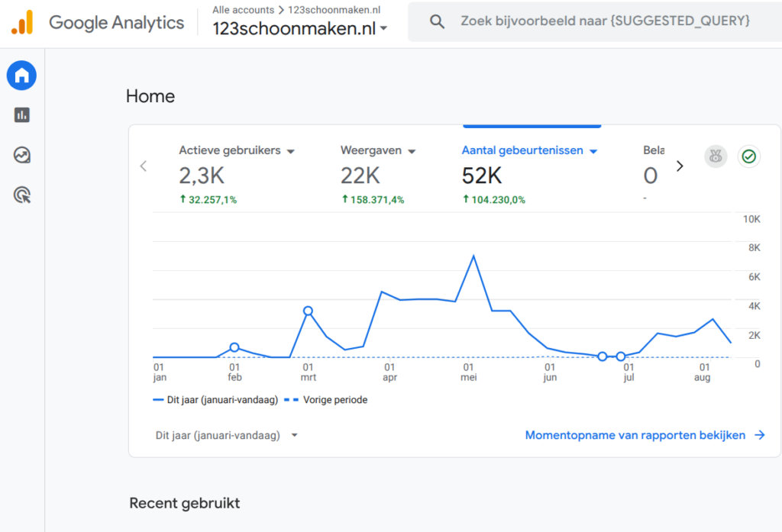Click the green checkmark status icon
The width and height of the screenshot is (782, 532).
pyautogui.click(x=748, y=156)
